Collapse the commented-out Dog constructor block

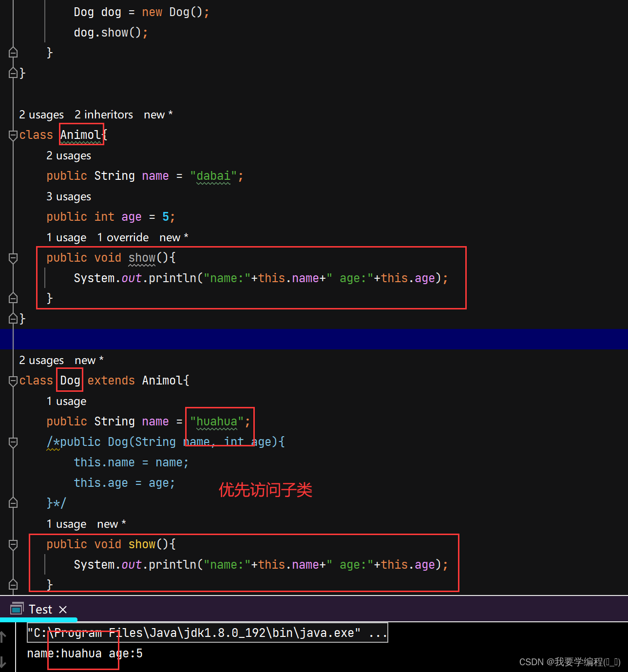(13, 442)
